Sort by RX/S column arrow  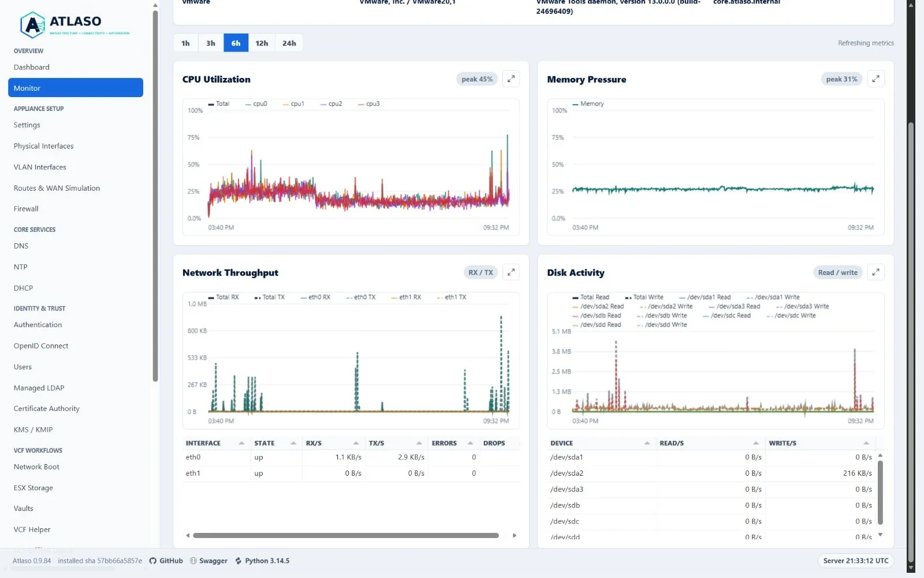(356, 443)
